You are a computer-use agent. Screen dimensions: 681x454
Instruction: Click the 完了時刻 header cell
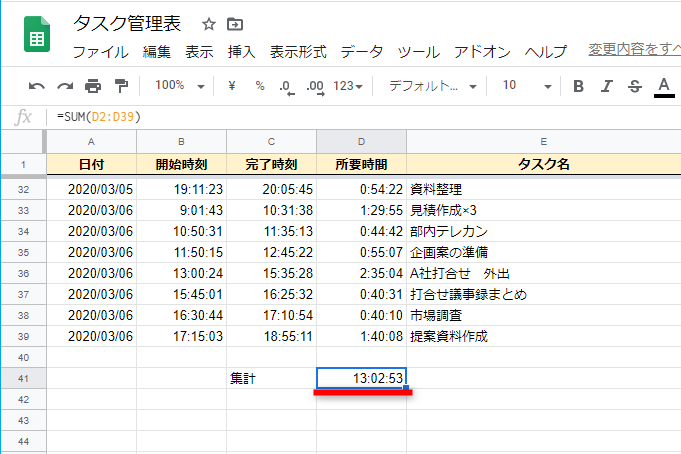pos(271,164)
